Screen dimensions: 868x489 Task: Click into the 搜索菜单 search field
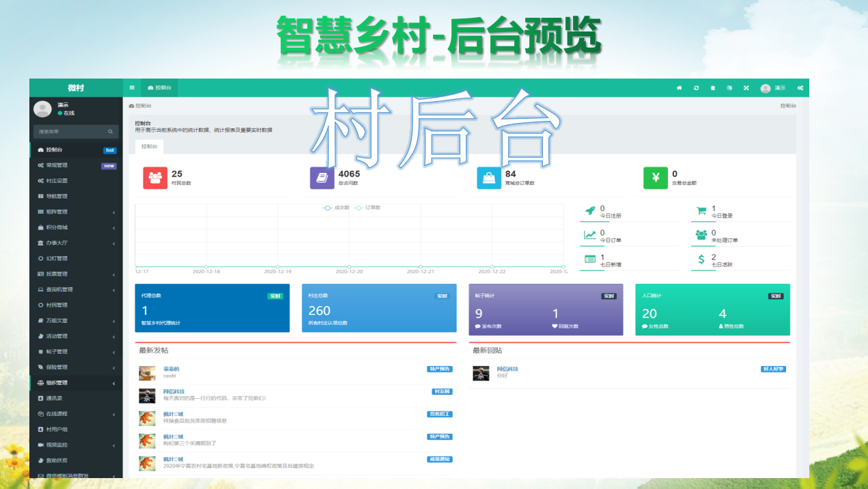pyautogui.click(x=70, y=131)
